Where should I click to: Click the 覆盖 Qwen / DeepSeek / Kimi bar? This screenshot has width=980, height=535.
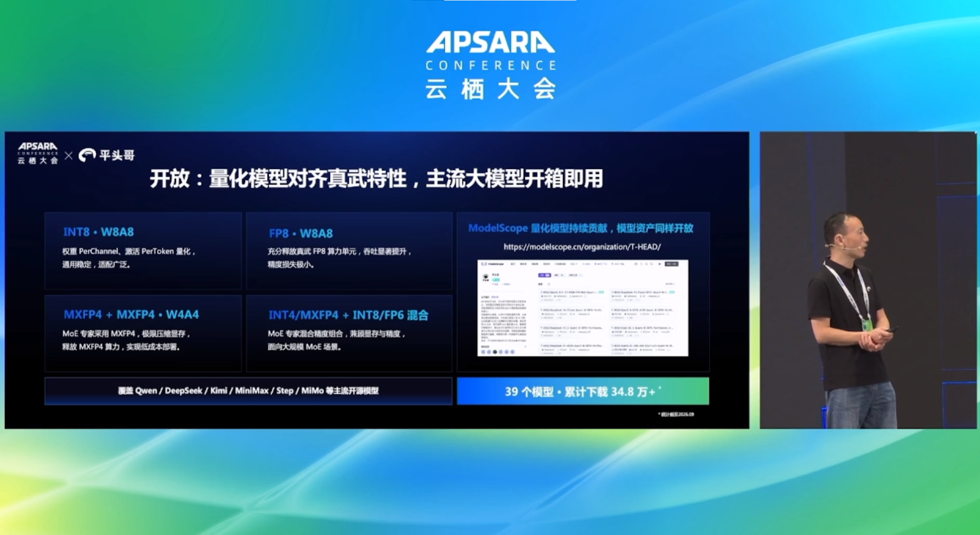point(248,391)
